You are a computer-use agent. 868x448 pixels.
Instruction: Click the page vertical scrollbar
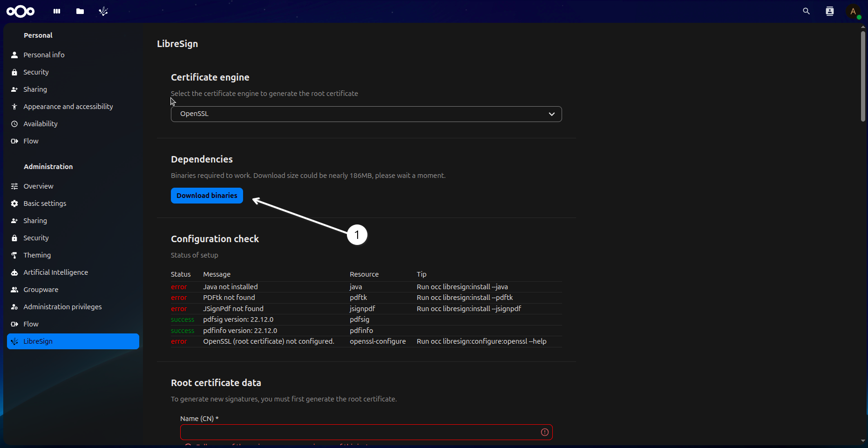863,77
